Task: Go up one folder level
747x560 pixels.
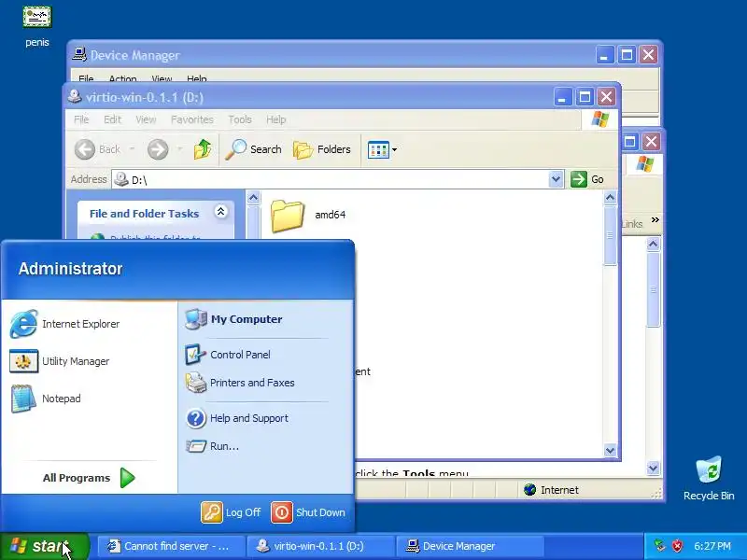Action: click(x=203, y=149)
